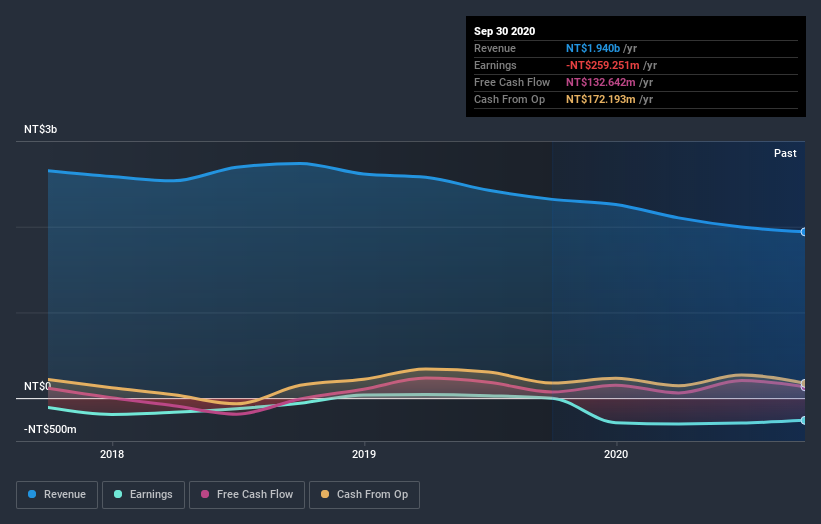The width and height of the screenshot is (821, 524).
Task: Click the 2018 x-axis label
Action: click(112, 454)
